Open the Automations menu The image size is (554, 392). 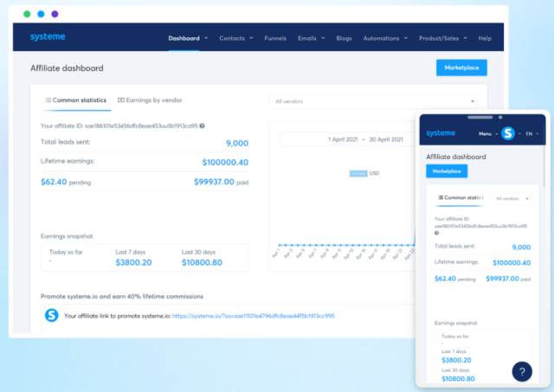381,38
